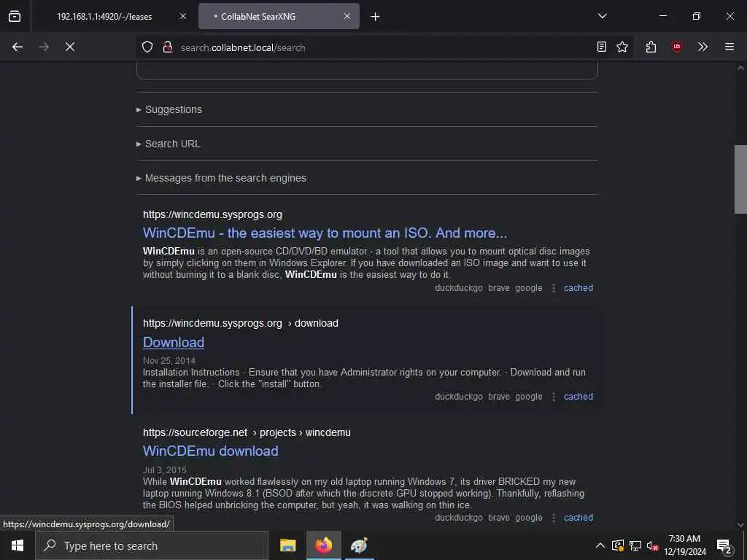Go back to previous page
The height and width of the screenshot is (560, 747).
click(18, 47)
